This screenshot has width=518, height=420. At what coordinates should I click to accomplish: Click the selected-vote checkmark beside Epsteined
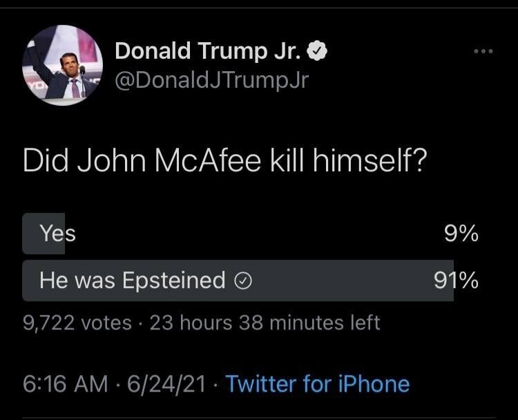243,280
